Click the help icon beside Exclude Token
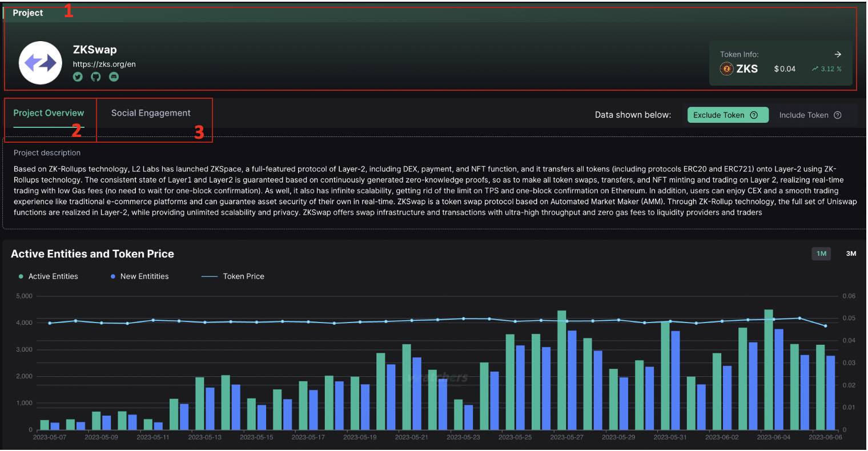868x451 pixels. coord(754,115)
